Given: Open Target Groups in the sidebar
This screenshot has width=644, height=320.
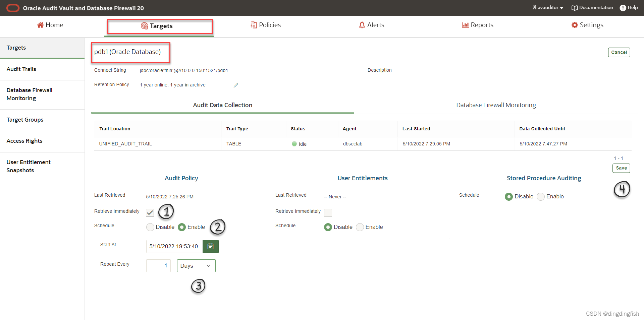Looking at the screenshot, I should click(x=42, y=120).
